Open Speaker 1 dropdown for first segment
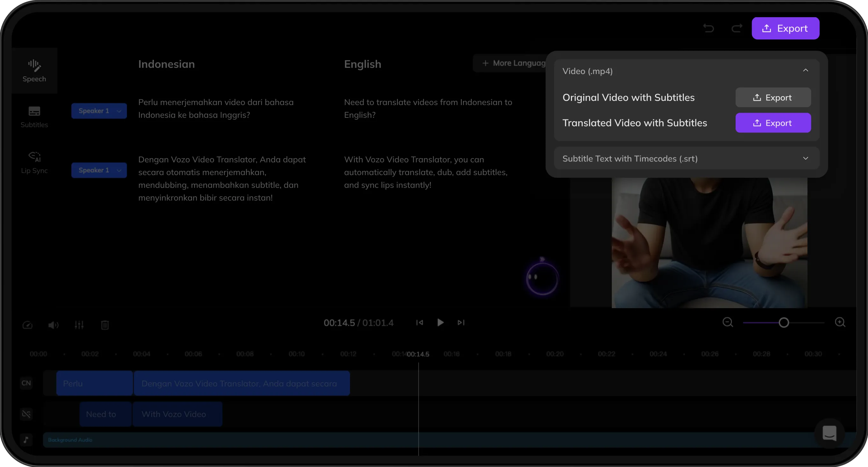The width and height of the screenshot is (868, 467). pyautogui.click(x=99, y=111)
